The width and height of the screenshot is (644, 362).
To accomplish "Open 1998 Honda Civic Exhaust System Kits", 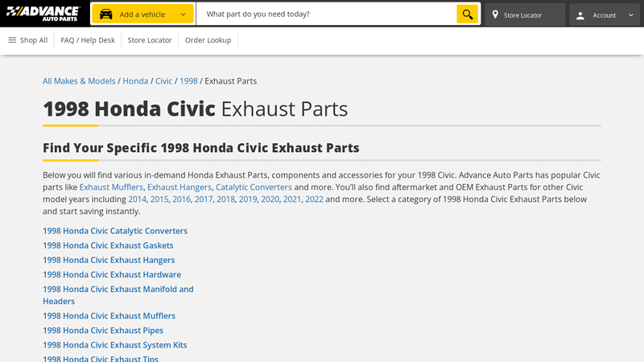I will [115, 345].
